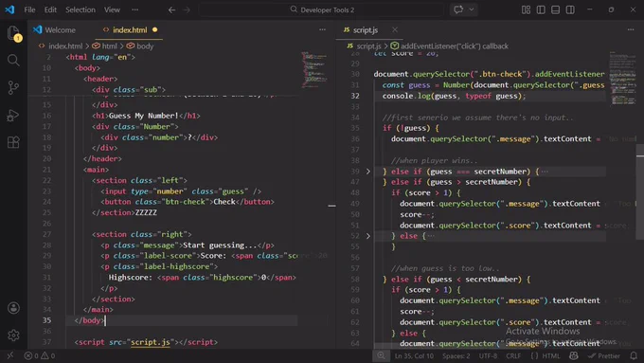Open the File menu
The width and height of the screenshot is (644, 363).
(x=29, y=9)
